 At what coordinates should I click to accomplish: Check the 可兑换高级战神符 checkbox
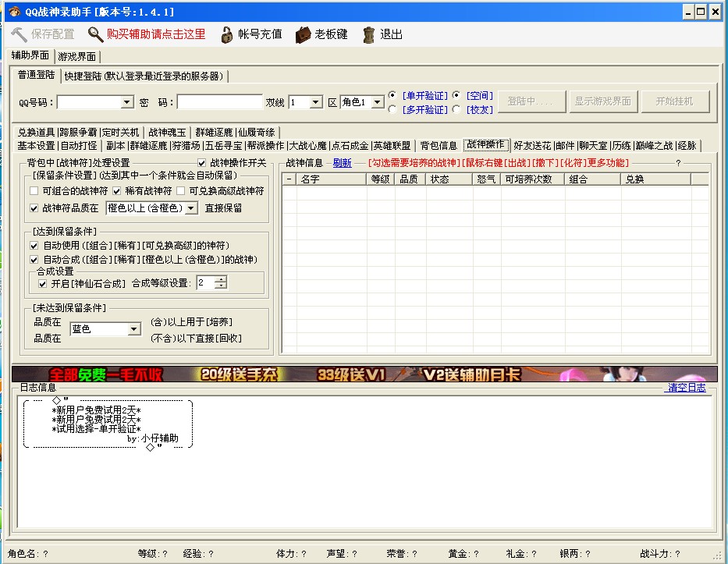point(180,191)
